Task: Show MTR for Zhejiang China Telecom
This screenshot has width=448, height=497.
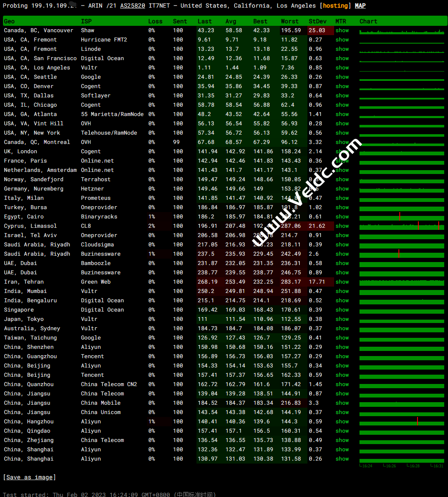Action: tap(342, 440)
